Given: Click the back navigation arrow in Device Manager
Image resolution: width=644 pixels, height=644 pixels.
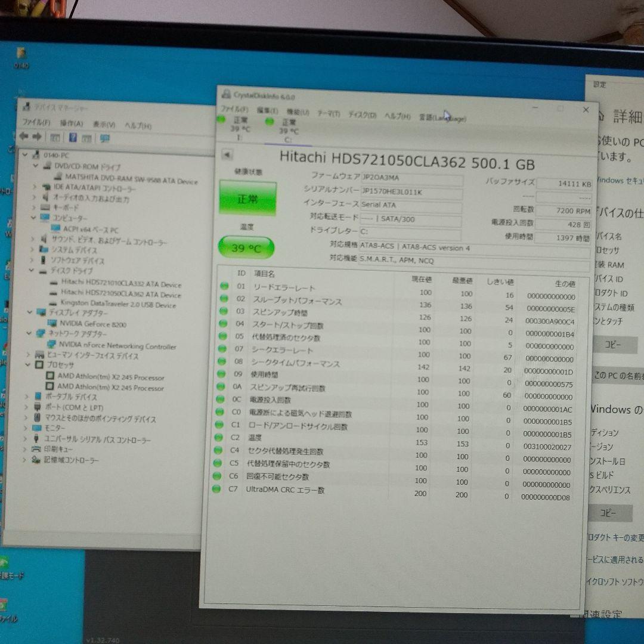Looking at the screenshot, I should pos(25,137).
